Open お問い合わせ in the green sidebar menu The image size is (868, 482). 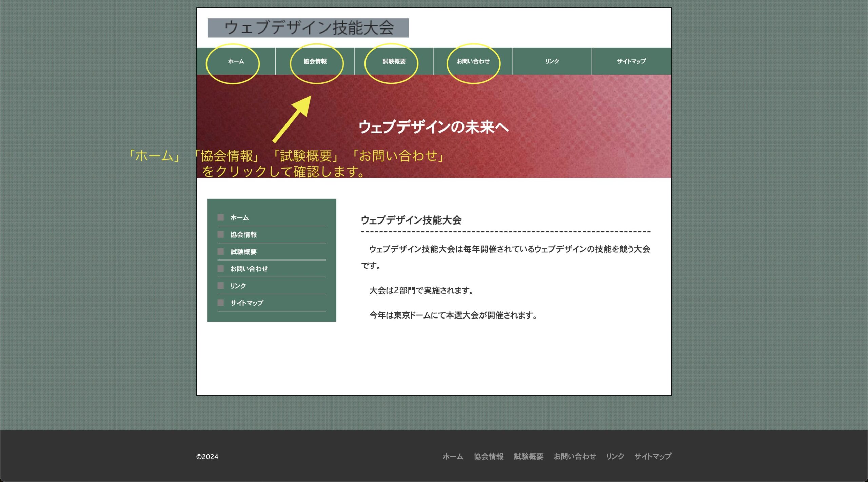pyautogui.click(x=249, y=269)
